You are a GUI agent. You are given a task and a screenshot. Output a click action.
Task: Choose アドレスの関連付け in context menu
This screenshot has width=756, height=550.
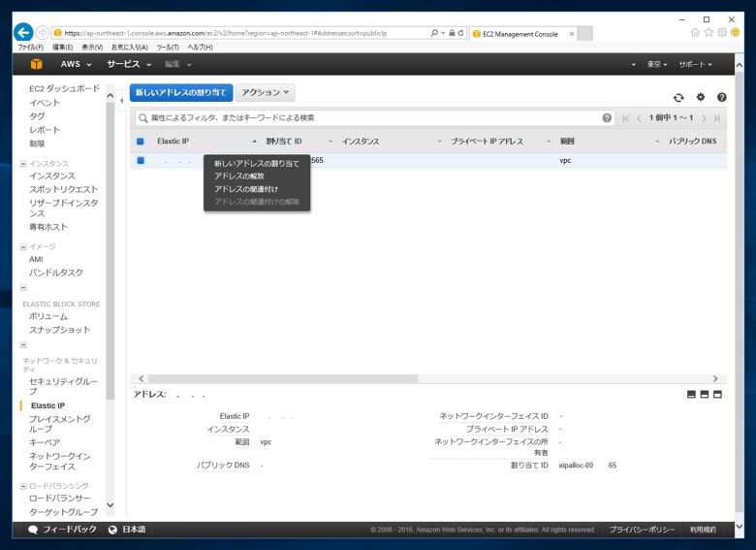246,189
